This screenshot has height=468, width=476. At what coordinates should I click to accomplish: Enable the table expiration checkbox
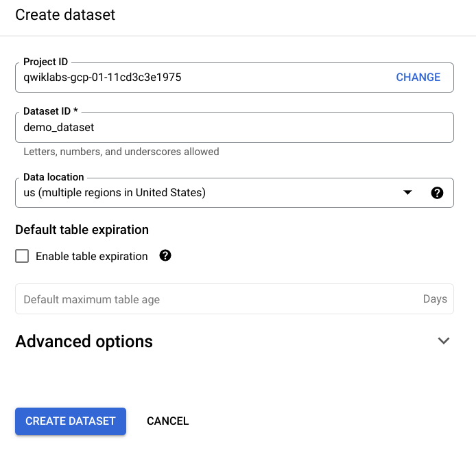tap(22, 256)
